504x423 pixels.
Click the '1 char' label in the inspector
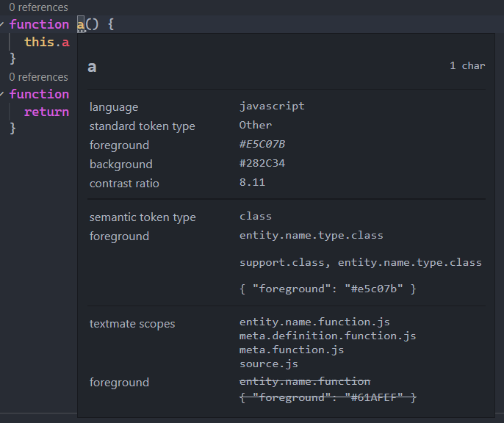pos(467,66)
